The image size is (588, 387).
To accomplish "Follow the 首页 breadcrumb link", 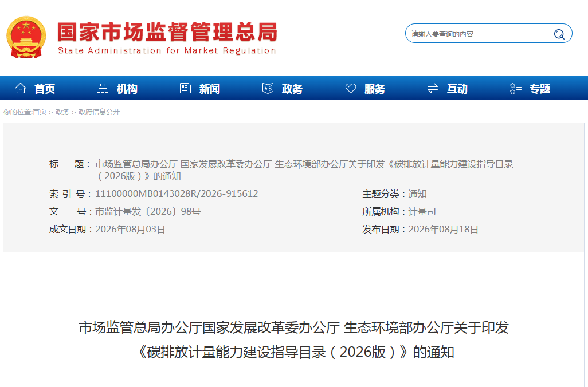I will point(40,112).
